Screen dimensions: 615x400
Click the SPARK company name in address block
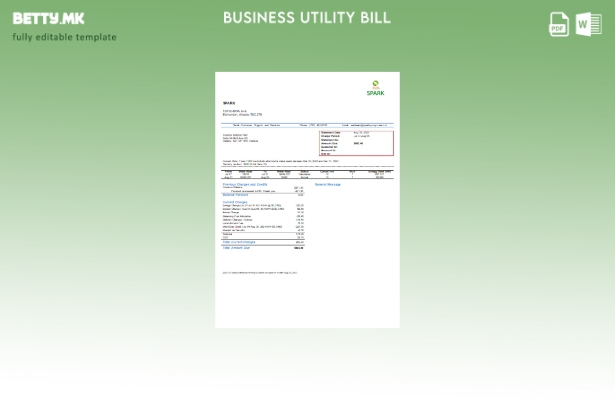pyautogui.click(x=229, y=103)
